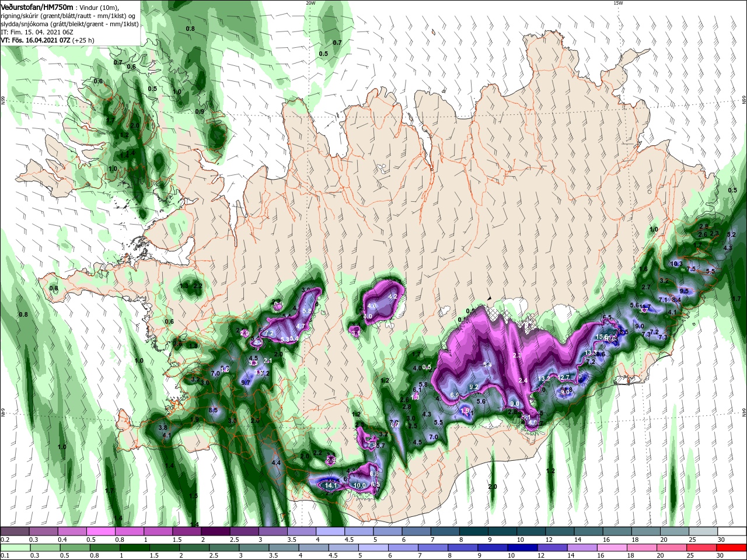Click the 14.1 precipitation value on the map

click(331, 485)
